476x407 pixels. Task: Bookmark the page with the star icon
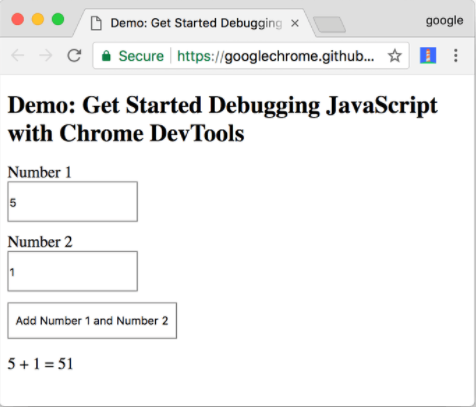395,56
